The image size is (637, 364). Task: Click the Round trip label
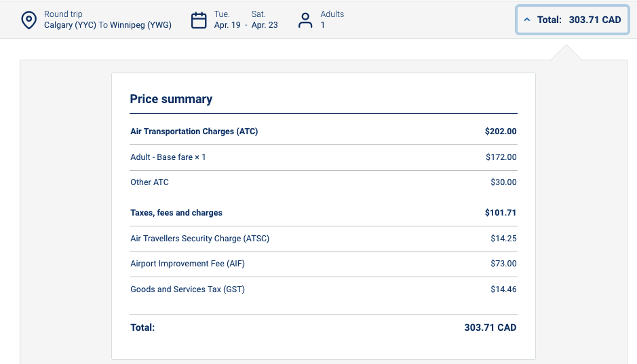pyautogui.click(x=63, y=14)
